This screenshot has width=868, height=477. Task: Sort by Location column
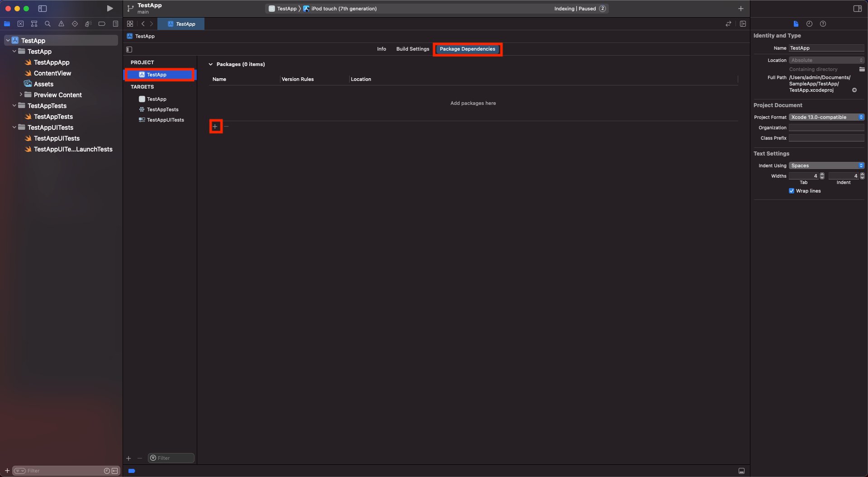tap(361, 79)
